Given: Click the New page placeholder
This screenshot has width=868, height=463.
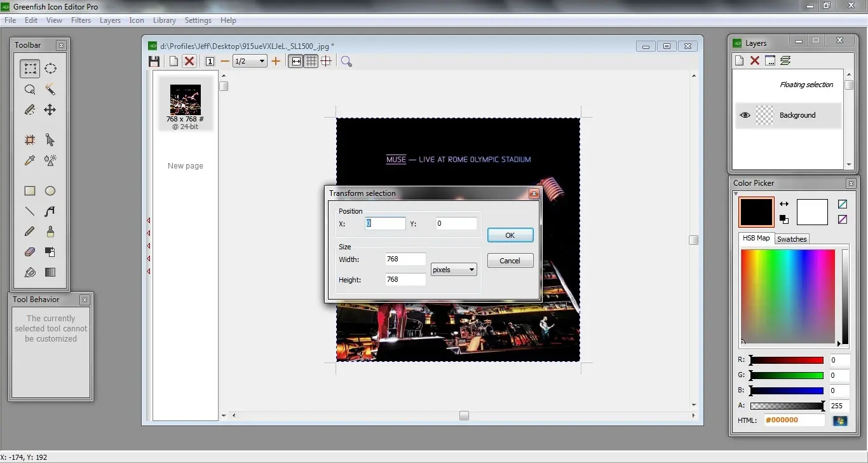Looking at the screenshot, I should click(x=186, y=166).
